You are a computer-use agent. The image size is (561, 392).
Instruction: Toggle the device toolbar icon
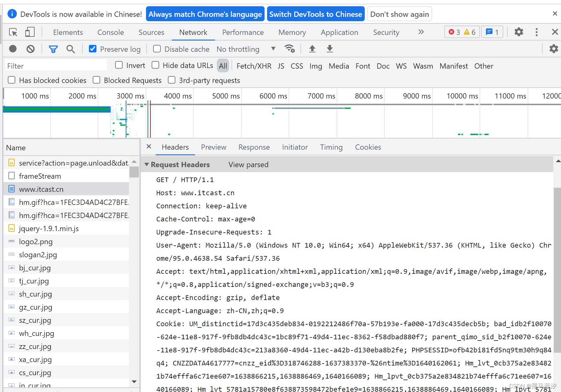tap(30, 32)
